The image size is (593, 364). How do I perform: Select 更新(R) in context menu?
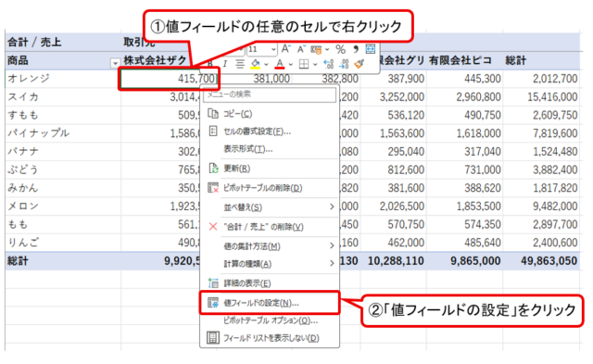[x=270, y=169]
